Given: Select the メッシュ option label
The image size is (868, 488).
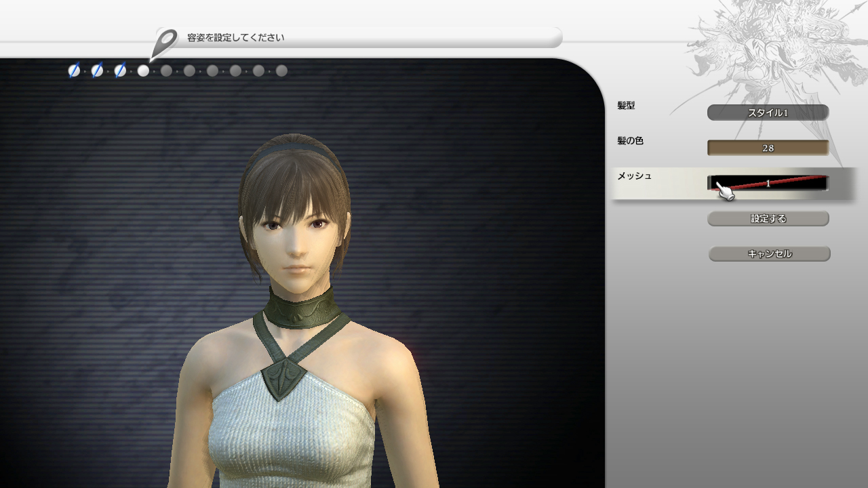Looking at the screenshot, I should (634, 176).
